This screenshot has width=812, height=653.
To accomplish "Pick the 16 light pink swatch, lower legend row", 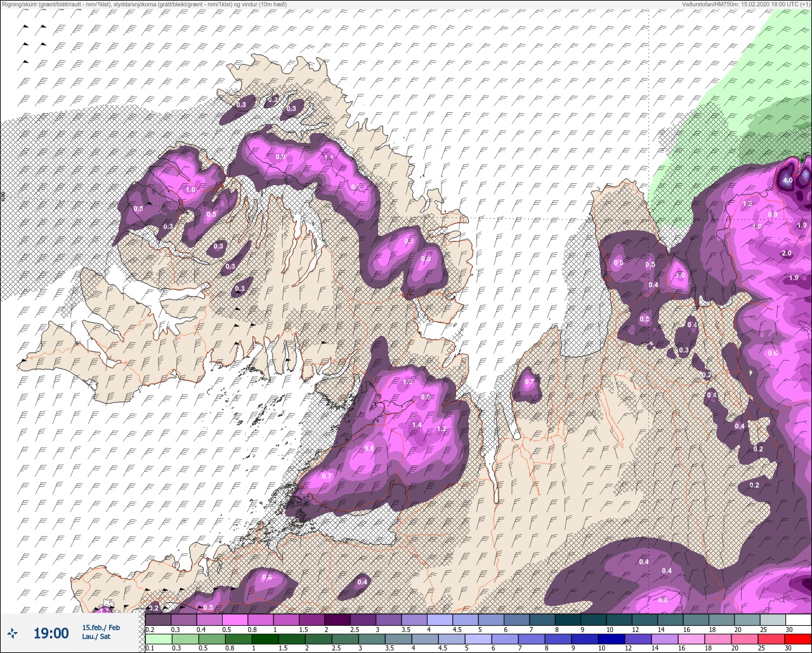I will pyautogui.click(x=693, y=639).
